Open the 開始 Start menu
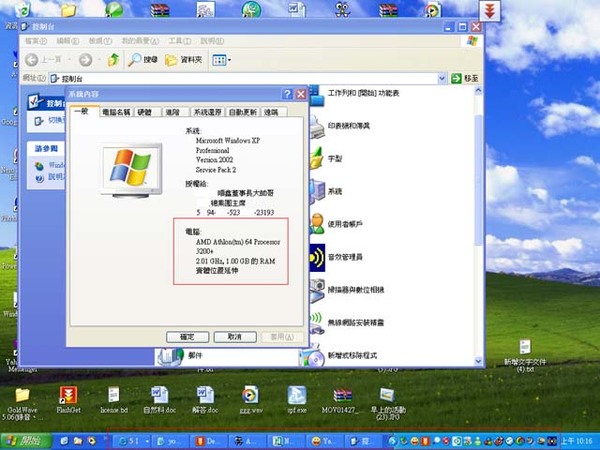Screen dimensions: 600x450 pos(25,441)
